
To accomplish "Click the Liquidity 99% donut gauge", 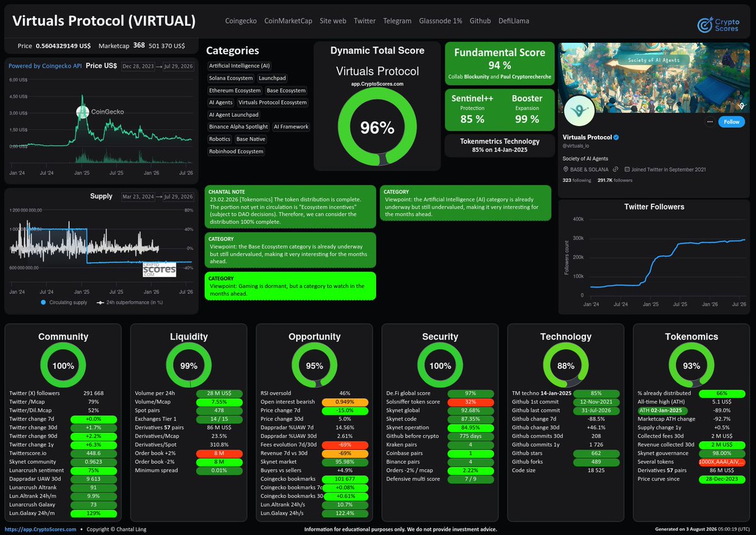I will coord(189,365).
